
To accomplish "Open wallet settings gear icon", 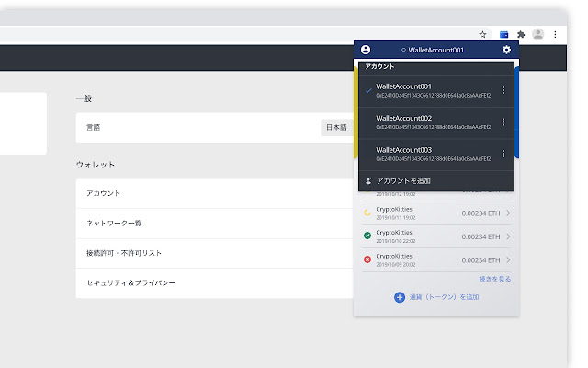I will [506, 50].
